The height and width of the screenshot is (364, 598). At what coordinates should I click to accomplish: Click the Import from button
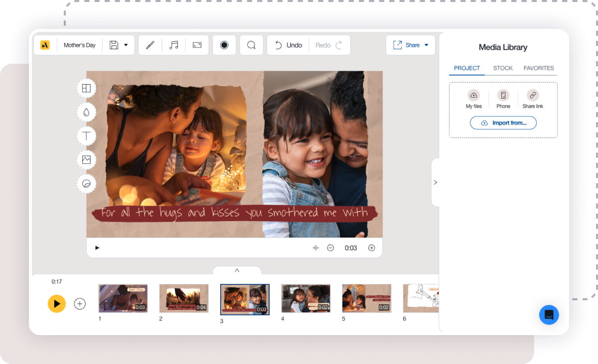[503, 122]
